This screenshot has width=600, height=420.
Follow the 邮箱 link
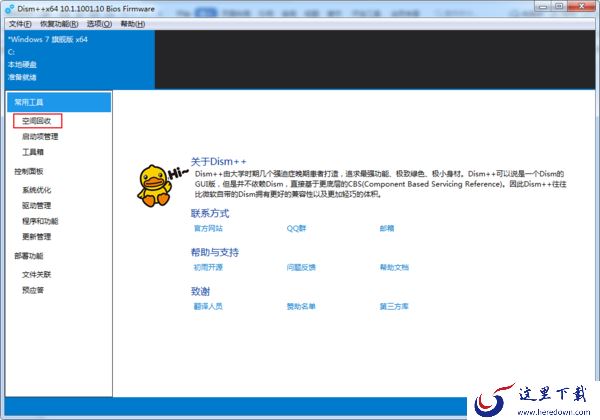click(x=386, y=228)
